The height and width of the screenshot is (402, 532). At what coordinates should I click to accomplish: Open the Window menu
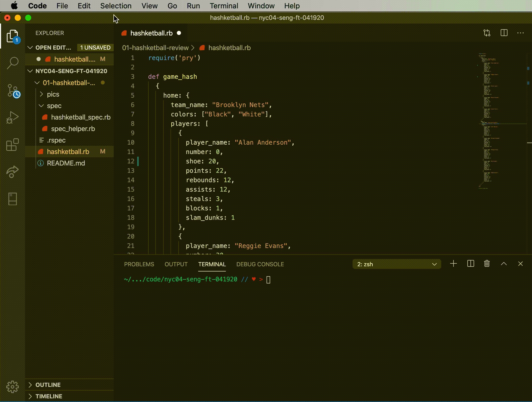click(x=261, y=6)
